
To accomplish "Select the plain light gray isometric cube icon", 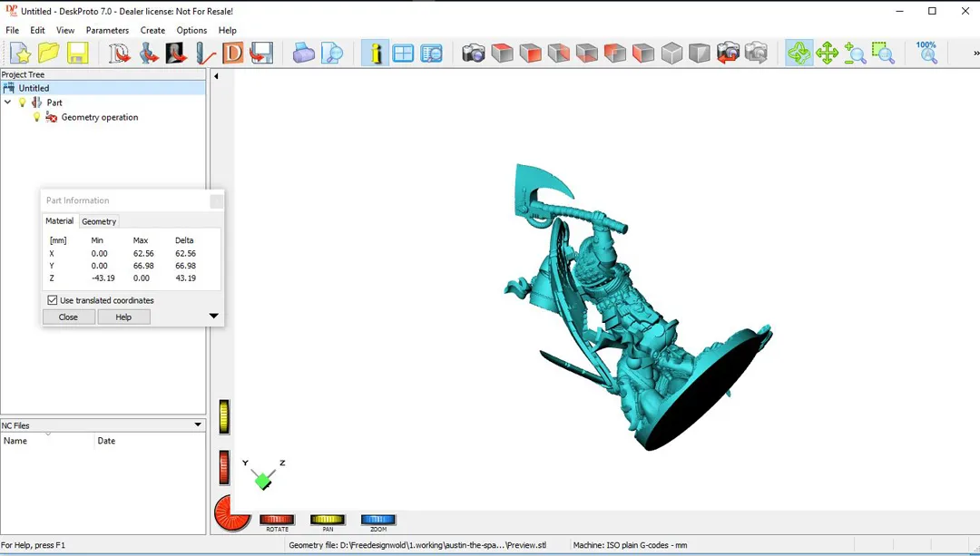I will pos(671,54).
